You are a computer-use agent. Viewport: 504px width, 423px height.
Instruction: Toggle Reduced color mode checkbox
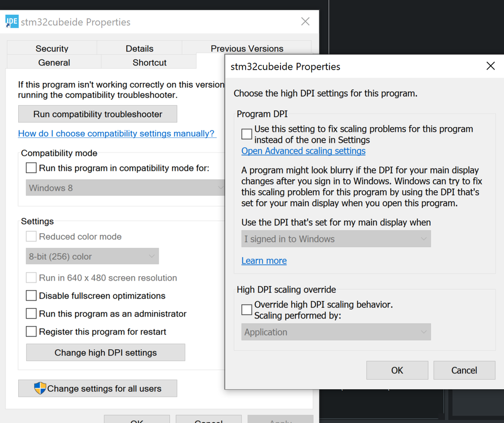31,236
